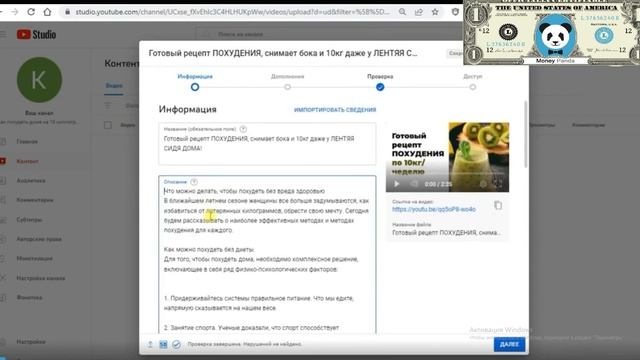Copy the video link with the copy icon
This screenshot has width=640, height=360.
tap(498, 205)
